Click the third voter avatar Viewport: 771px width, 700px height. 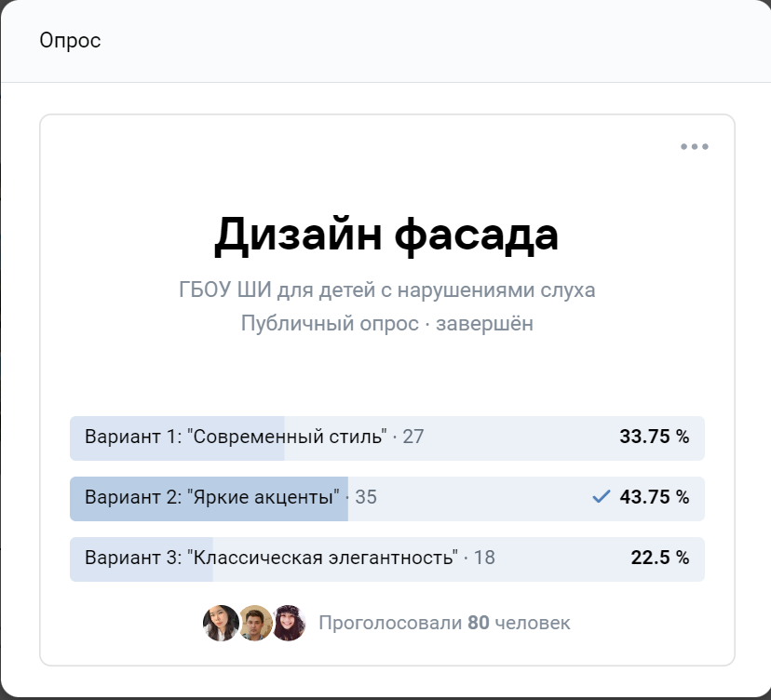tap(289, 623)
